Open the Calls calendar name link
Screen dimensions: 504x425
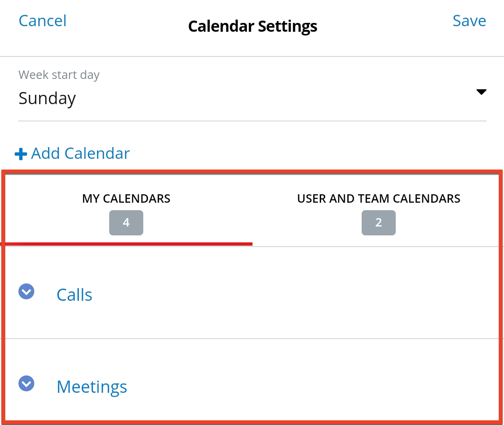coord(74,295)
